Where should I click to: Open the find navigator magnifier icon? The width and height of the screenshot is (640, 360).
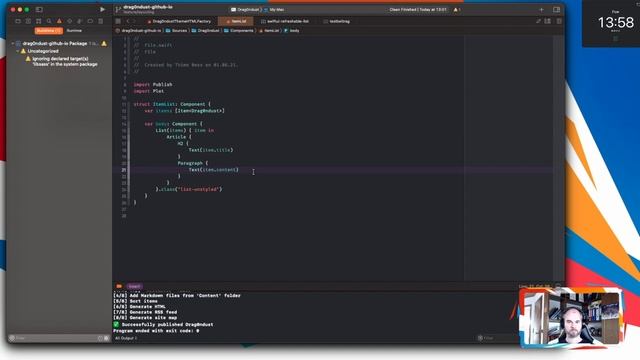(49, 21)
